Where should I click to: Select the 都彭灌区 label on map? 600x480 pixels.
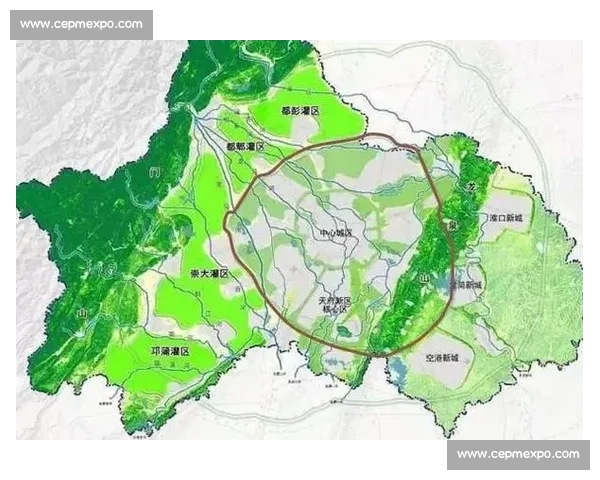298,111
